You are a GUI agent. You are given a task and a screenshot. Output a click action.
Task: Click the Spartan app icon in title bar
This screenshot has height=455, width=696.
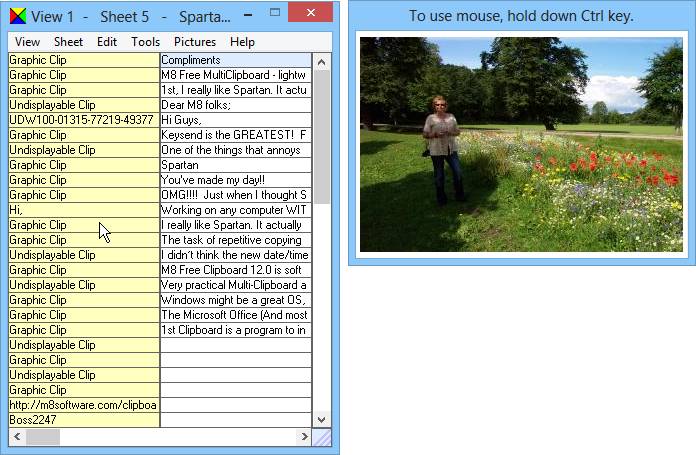pos(17,16)
